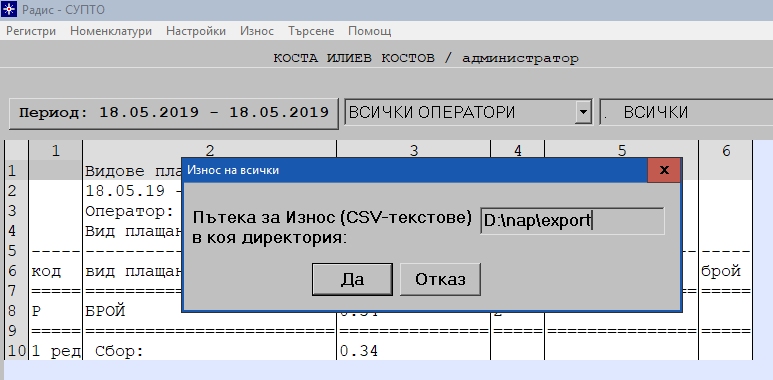Viewport: 773px width, 380px height.
Task: Select row 10 header in the grid
Action: click(16, 351)
